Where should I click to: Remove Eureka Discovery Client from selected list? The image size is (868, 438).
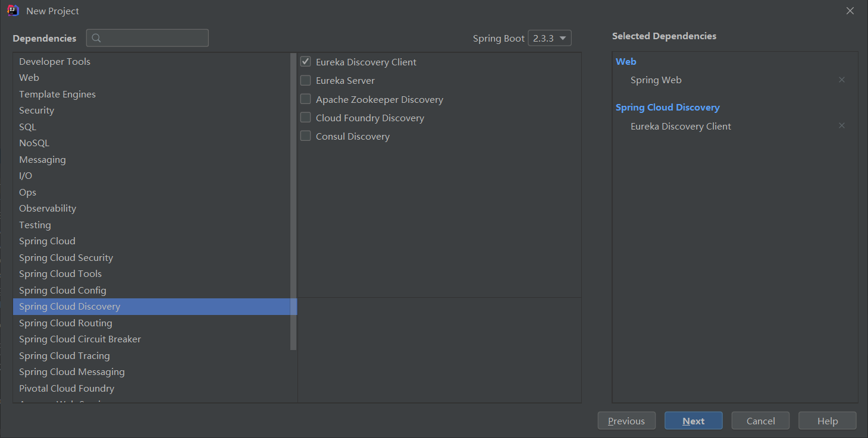point(841,125)
